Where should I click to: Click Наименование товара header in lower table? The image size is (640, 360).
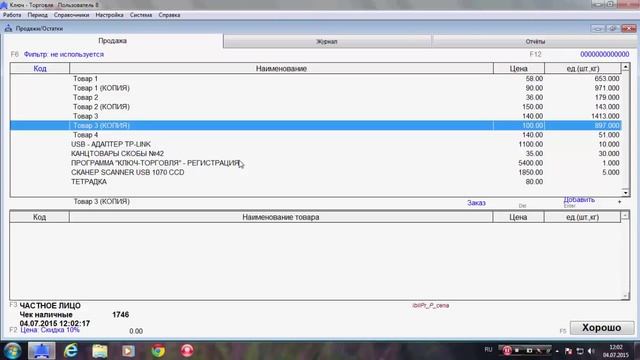tap(281, 217)
